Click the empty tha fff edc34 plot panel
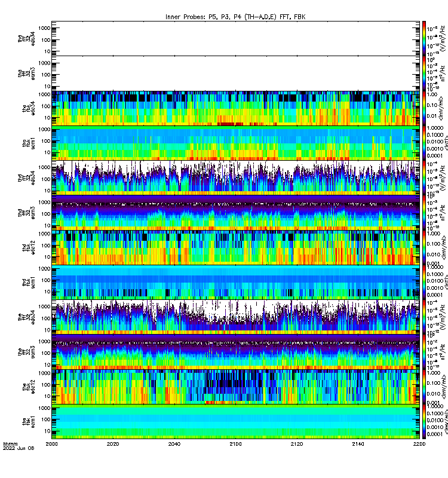Image resolution: width=448 pixels, height=478 pixels. point(235,38)
